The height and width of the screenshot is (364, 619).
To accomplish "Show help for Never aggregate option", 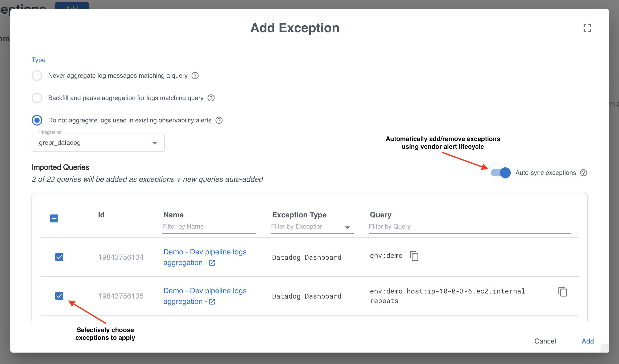I will (x=195, y=76).
